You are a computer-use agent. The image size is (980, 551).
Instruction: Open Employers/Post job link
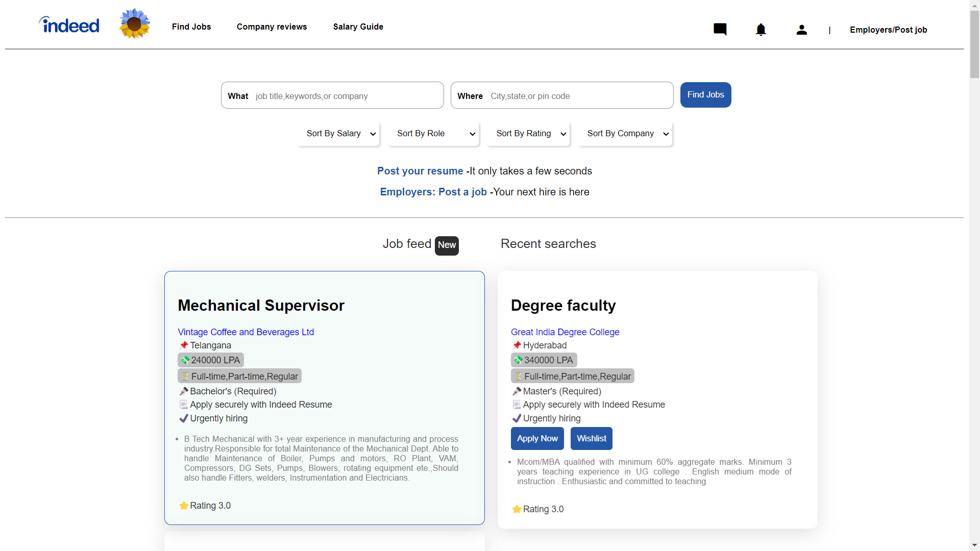tap(889, 30)
